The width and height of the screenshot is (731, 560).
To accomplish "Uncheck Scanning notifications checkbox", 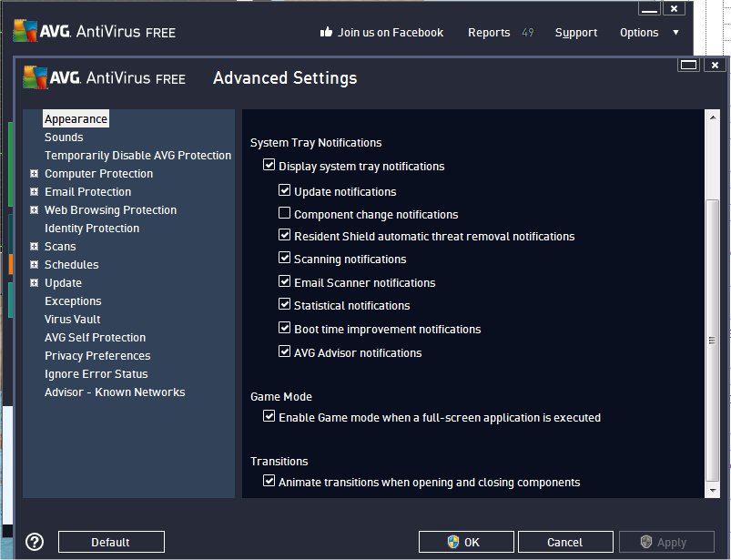I will (x=284, y=258).
